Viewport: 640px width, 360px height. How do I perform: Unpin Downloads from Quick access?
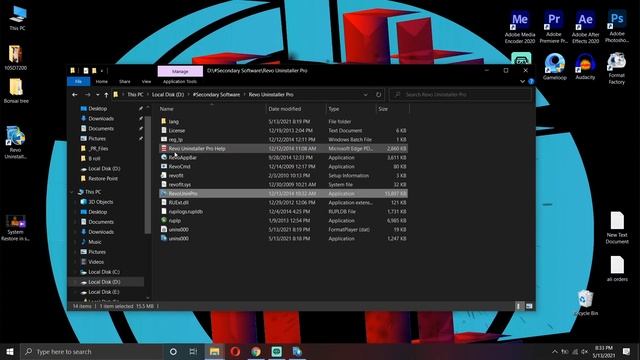click(140, 118)
